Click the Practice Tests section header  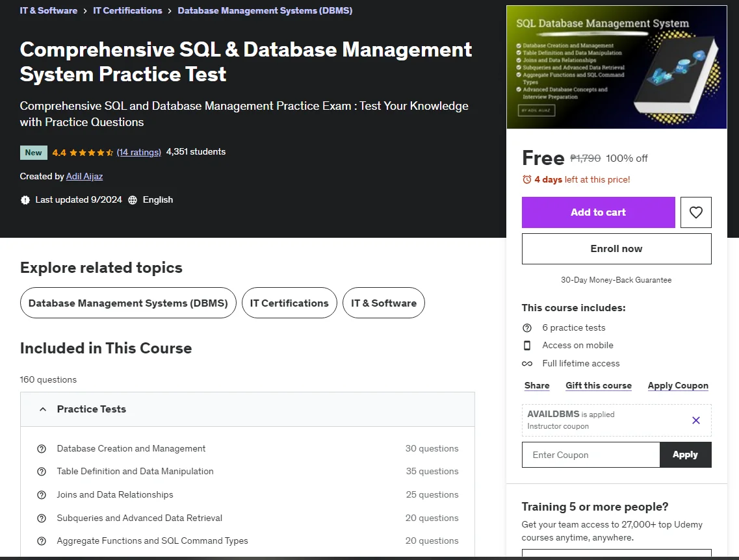(x=248, y=409)
